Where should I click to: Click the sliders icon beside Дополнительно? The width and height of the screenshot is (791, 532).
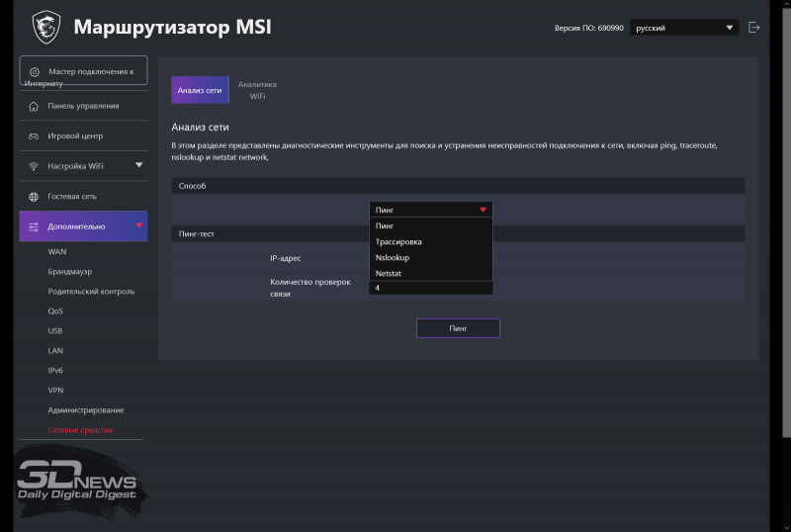coord(34,226)
